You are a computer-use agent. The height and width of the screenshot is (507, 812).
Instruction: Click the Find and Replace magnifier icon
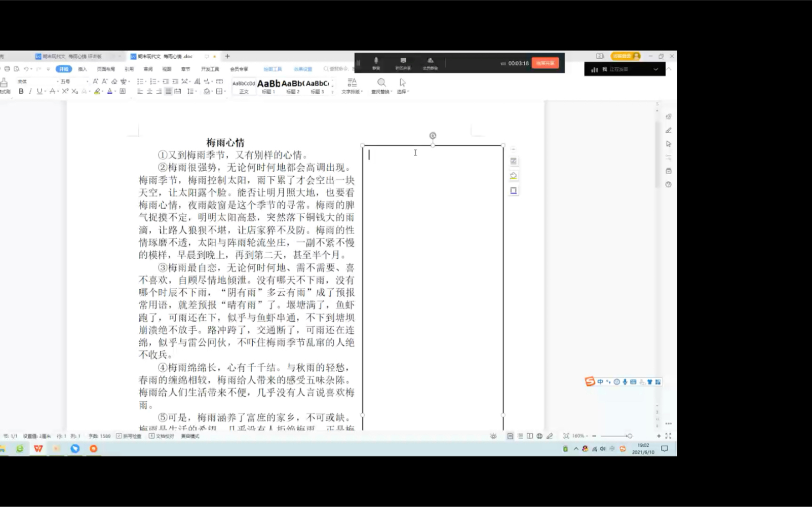[x=381, y=83]
